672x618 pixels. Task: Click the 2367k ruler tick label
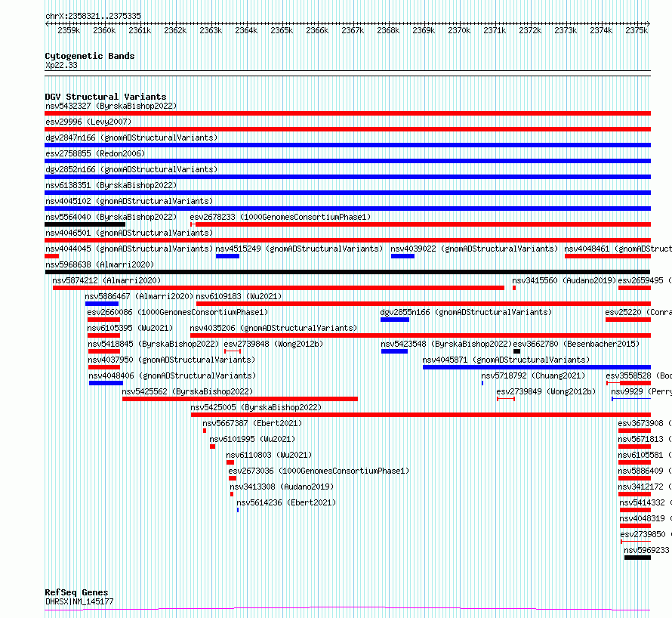(353, 30)
